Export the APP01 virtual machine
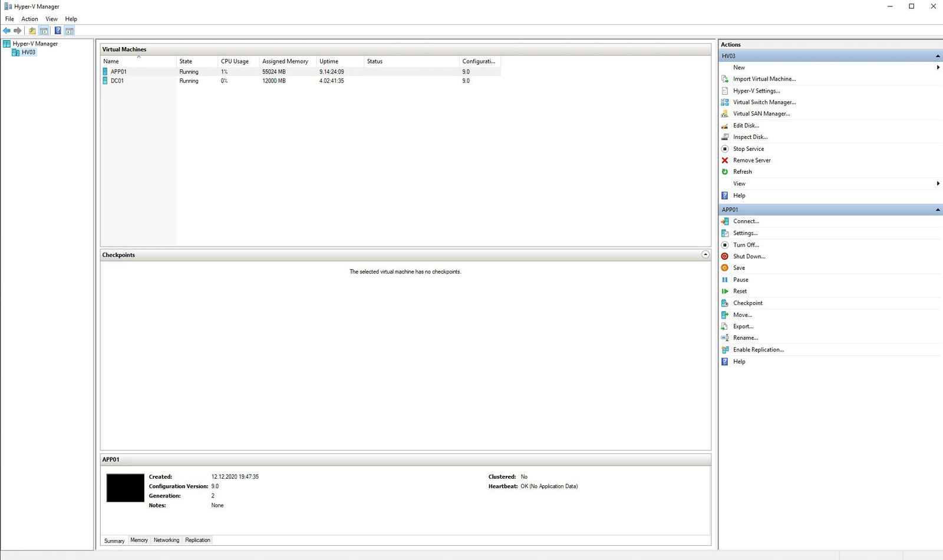The height and width of the screenshot is (560, 943). (x=743, y=326)
